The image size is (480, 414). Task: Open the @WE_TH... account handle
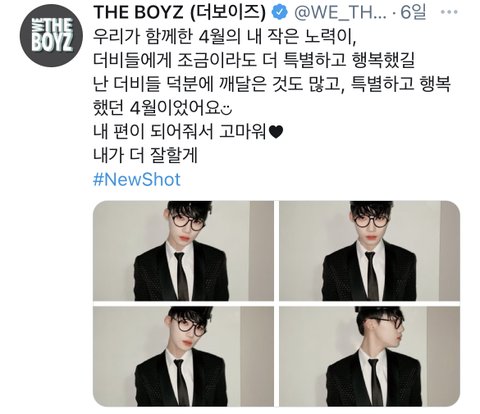(339, 13)
